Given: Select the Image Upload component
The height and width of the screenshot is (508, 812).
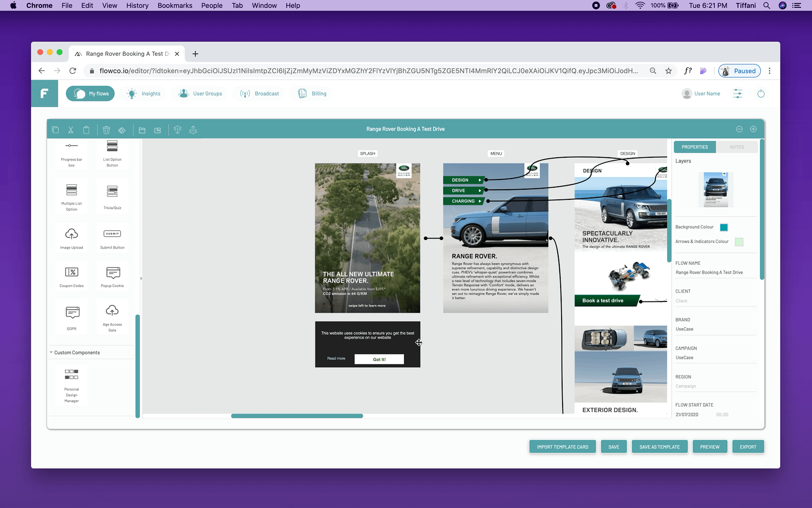Looking at the screenshot, I should click(72, 239).
